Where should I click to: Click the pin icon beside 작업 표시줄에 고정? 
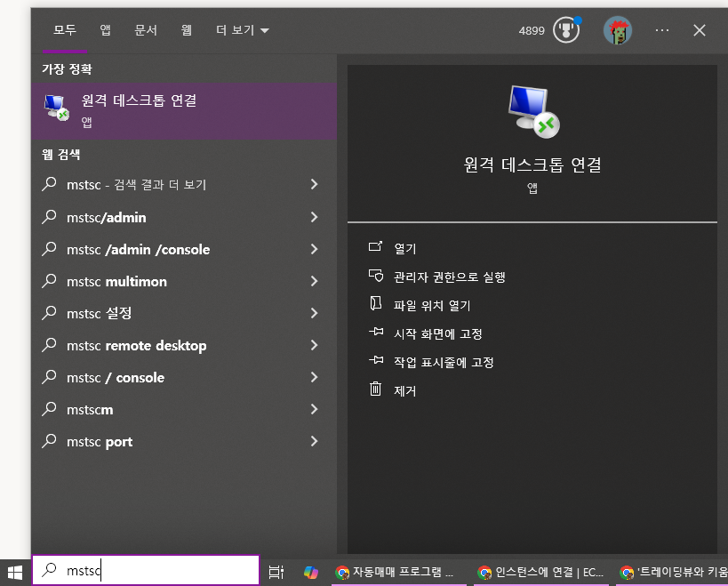click(376, 360)
